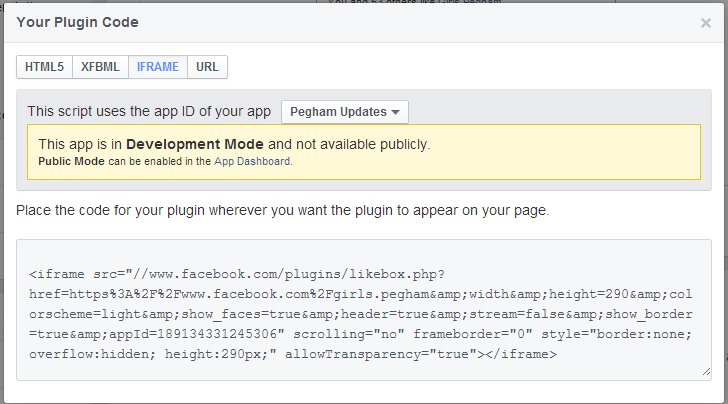Image resolution: width=728 pixels, height=404 pixels.
Task: Click the 'Public Mode' bold text
Action: click(71, 162)
